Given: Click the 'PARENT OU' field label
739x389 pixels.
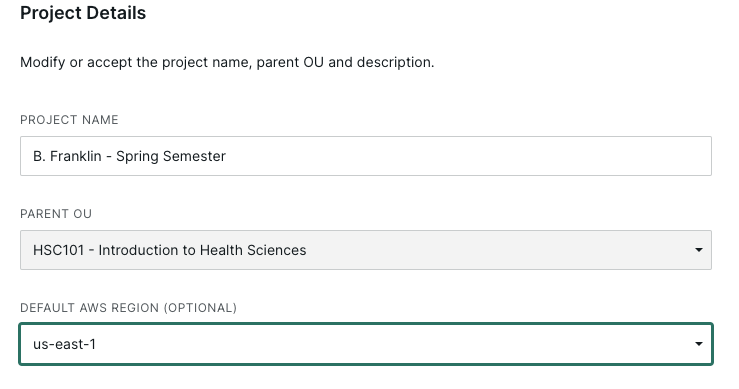Looking at the screenshot, I should pos(56,214).
